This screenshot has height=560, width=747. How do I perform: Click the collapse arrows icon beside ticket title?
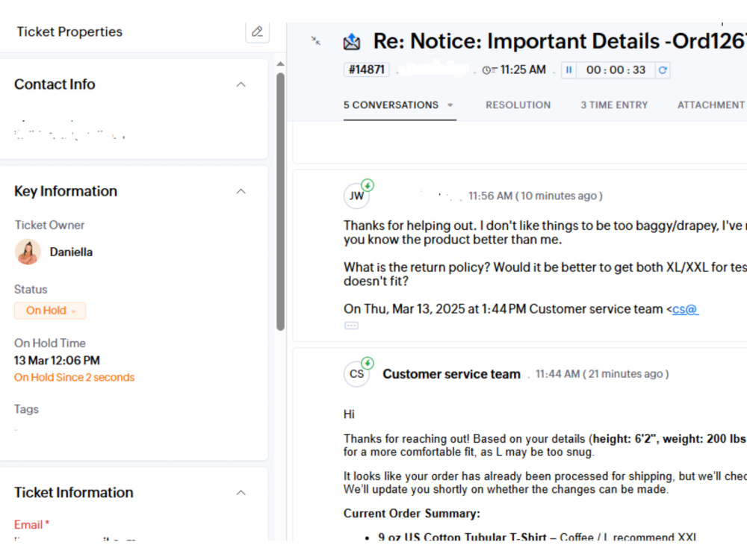315,40
